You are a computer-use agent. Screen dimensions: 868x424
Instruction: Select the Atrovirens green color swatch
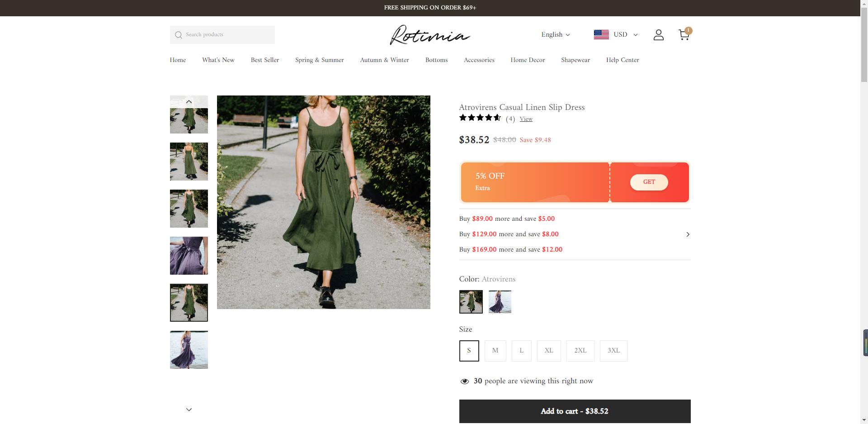click(x=471, y=302)
